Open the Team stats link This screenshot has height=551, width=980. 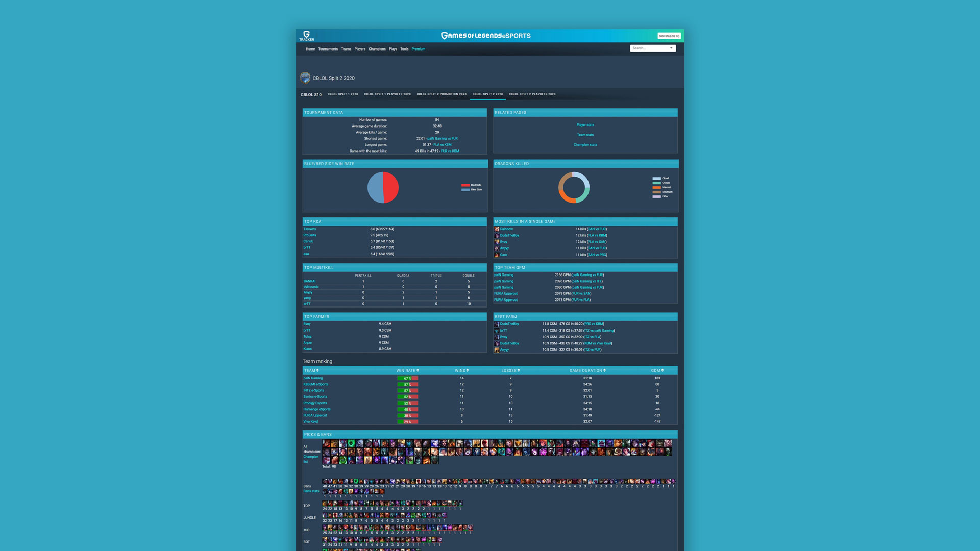tap(585, 135)
